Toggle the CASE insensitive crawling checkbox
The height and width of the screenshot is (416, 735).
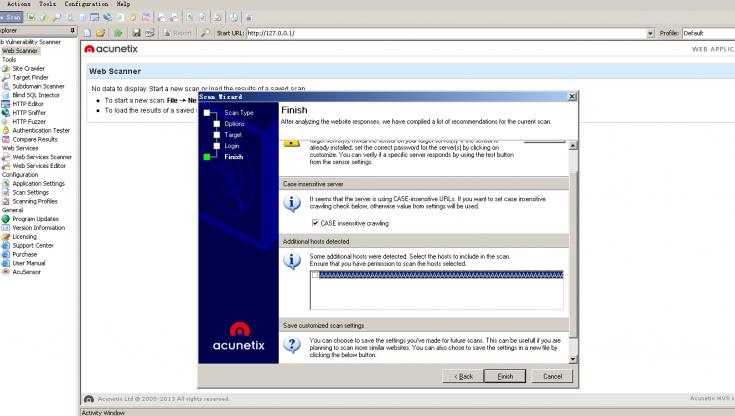[x=315, y=223]
